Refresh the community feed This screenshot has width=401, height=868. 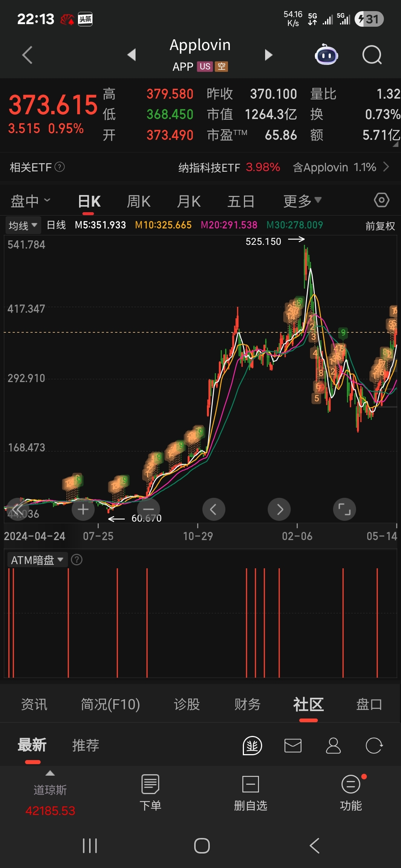374,746
